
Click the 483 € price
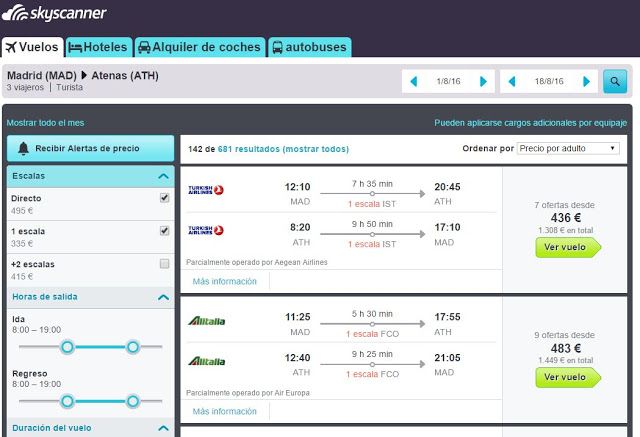click(565, 348)
